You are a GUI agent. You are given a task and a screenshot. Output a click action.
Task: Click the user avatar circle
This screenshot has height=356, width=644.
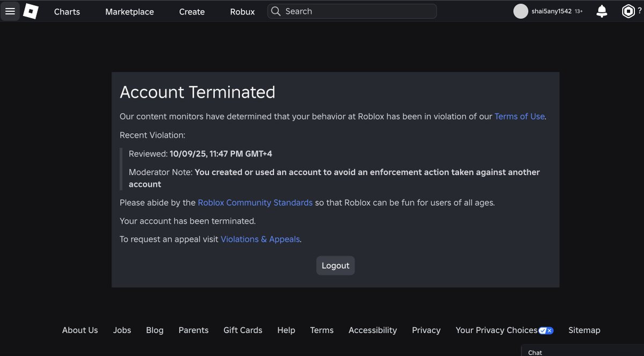[x=521, y=11]
